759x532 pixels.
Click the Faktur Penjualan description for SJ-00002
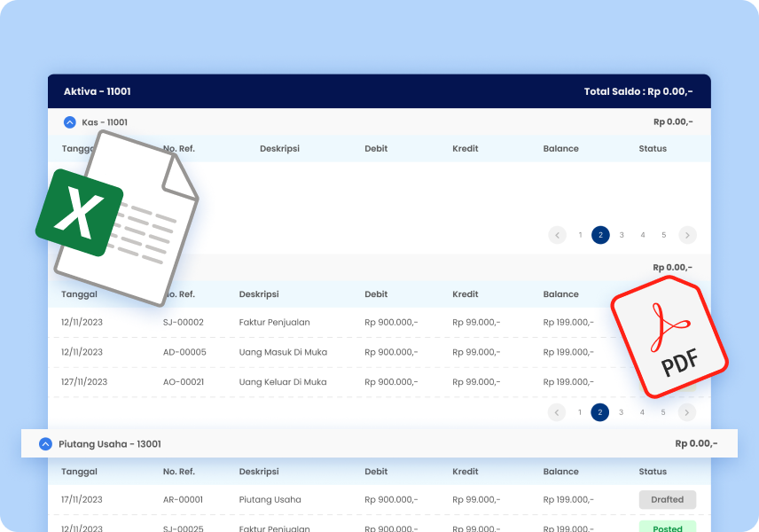click(x=275, y=323)
